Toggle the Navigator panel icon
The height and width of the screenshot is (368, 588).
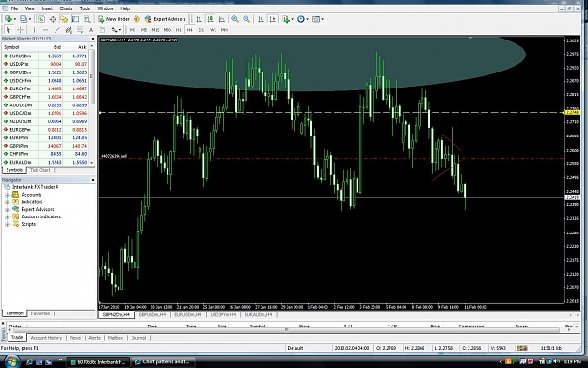click(x=64, y=19)
